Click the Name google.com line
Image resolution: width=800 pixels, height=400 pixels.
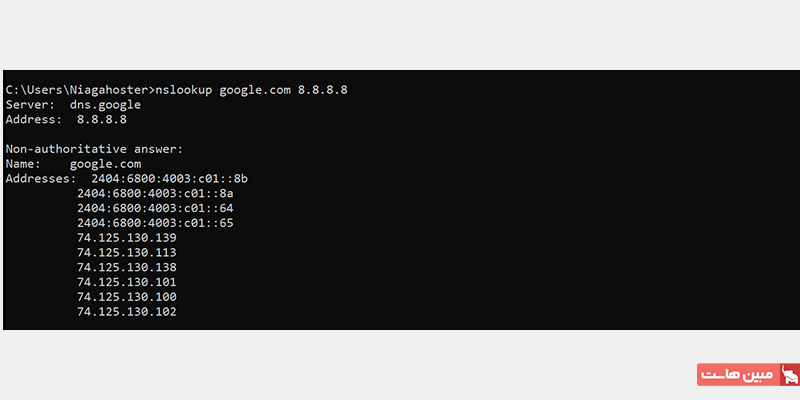click(x=73, y=164)
